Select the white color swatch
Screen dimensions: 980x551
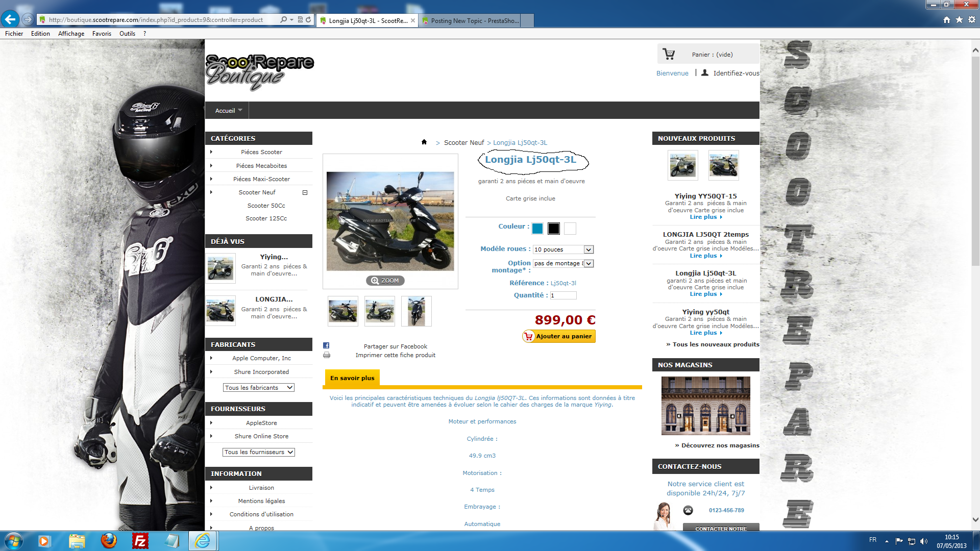click(570, 229)
